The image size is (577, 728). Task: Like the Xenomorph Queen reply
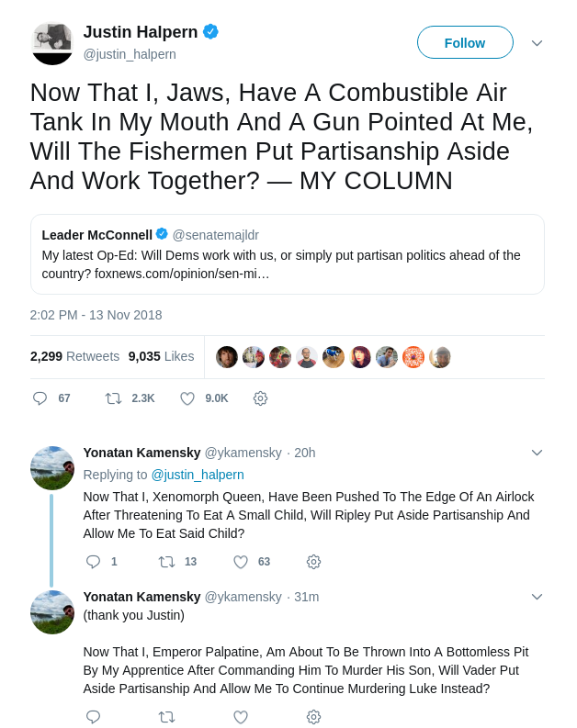click(x=241, y=562)
